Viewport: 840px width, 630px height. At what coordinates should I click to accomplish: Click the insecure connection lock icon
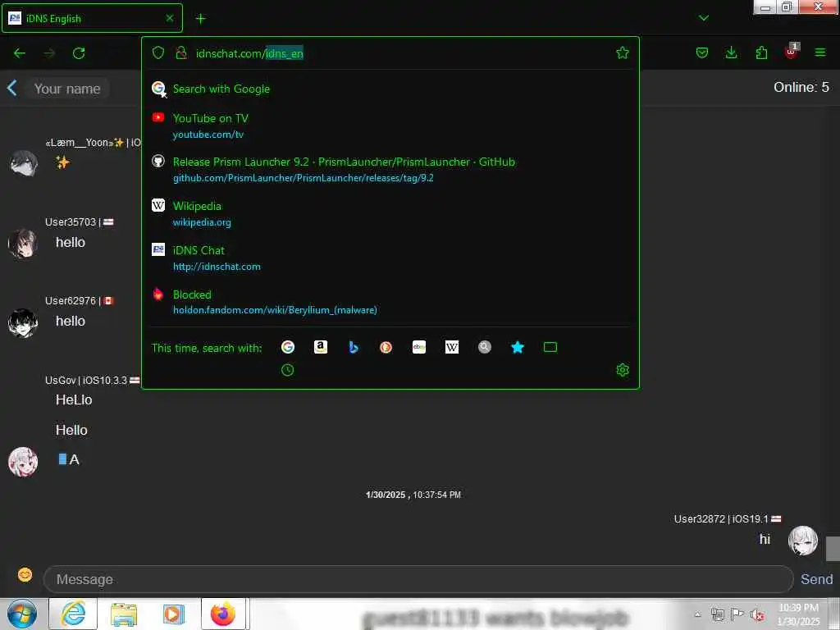point(181,52)
